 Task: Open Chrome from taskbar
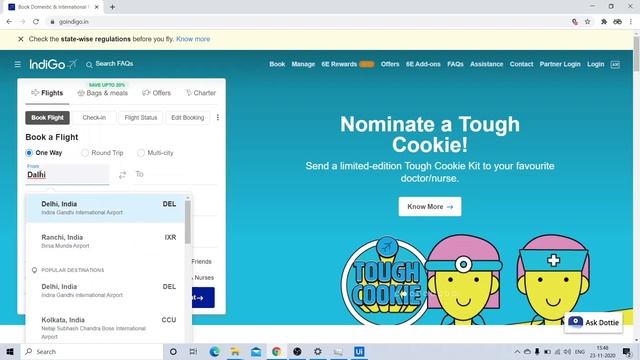click(277, 351)
